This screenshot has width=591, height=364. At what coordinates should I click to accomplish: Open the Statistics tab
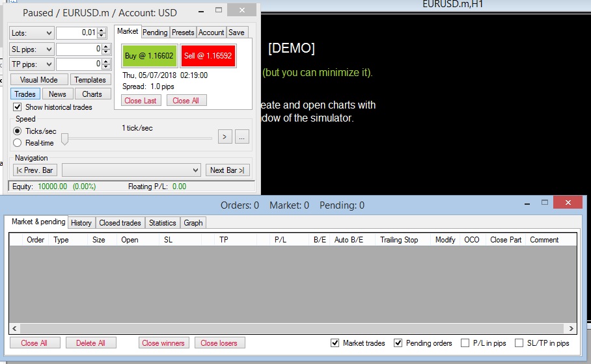[163, 223]
